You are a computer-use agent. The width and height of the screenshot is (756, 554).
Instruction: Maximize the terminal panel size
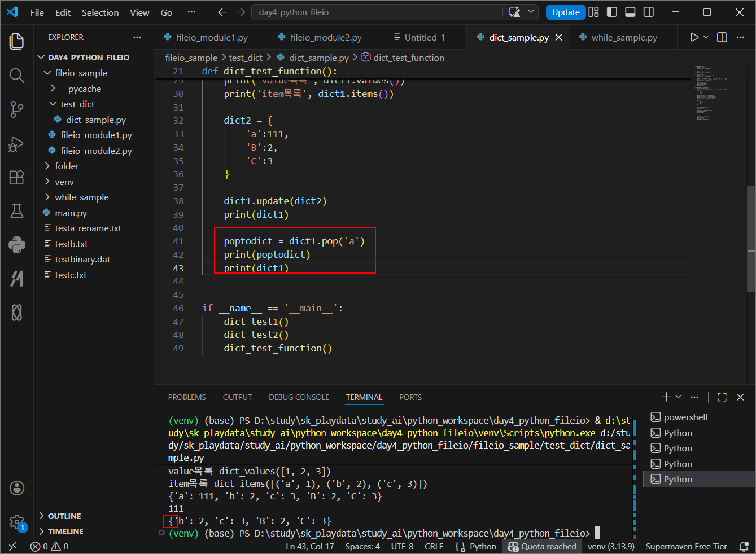click(x=722, y=397)
